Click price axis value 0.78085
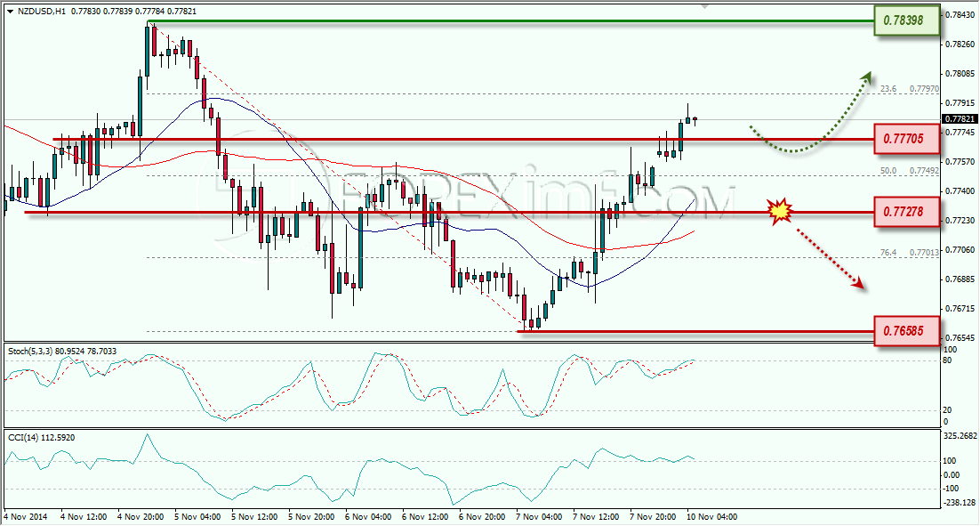 click(x=960, y=73)
